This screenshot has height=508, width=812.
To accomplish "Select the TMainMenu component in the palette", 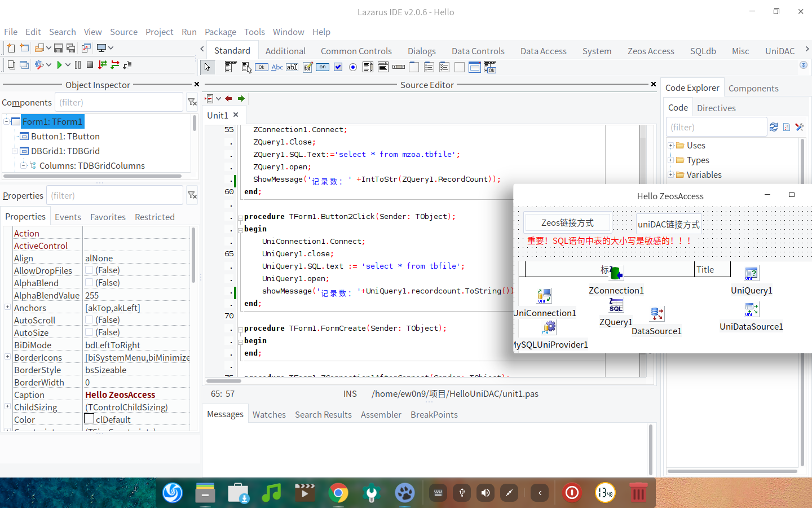I will pyautogui.click(x=230, y=67).
